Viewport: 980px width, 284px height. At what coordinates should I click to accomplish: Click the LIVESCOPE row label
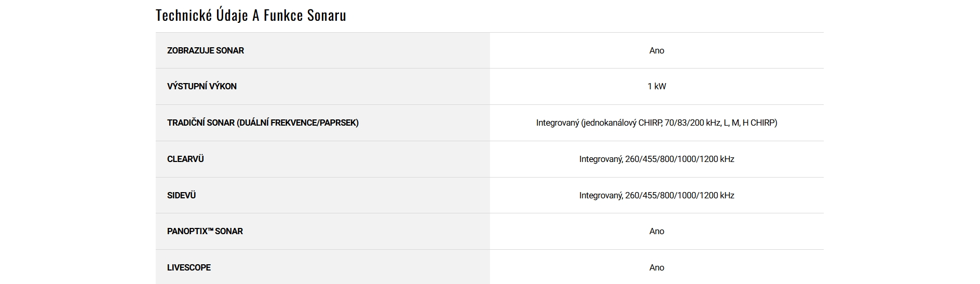(x=189, y=267)
